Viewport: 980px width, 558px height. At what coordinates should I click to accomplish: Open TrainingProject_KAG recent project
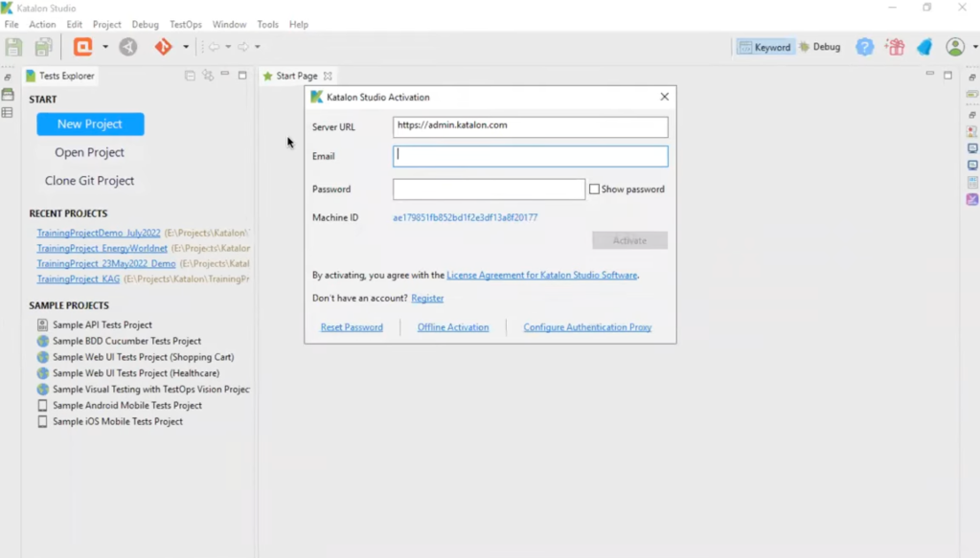coord(79,279)
